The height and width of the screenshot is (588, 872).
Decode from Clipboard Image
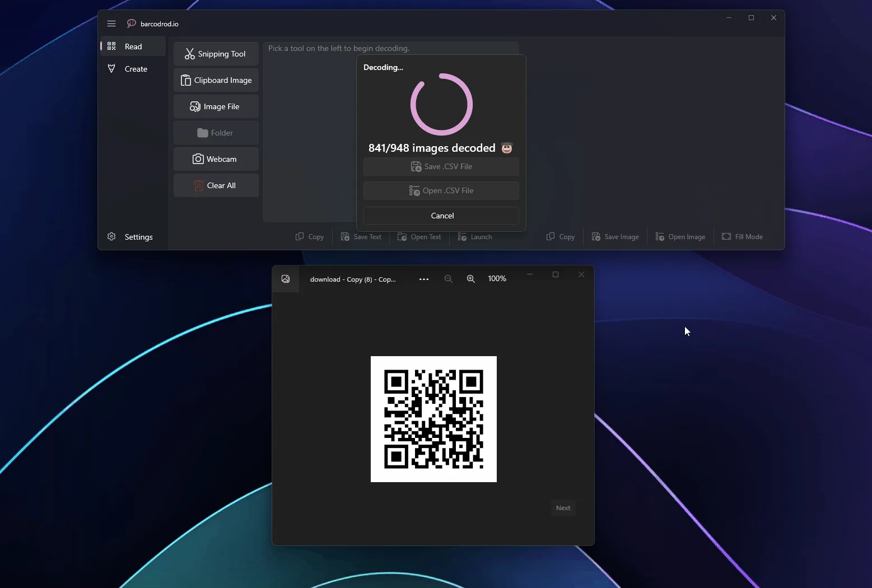216,80
